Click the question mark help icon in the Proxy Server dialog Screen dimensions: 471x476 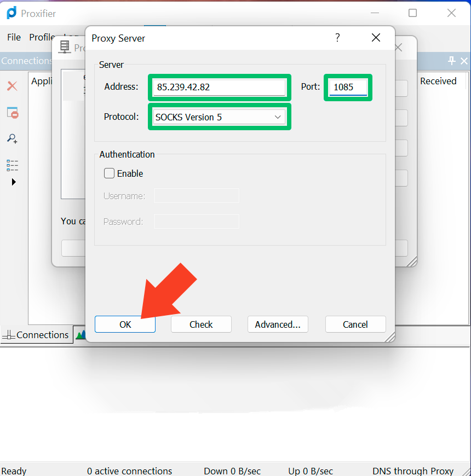(x=337, y=38)
